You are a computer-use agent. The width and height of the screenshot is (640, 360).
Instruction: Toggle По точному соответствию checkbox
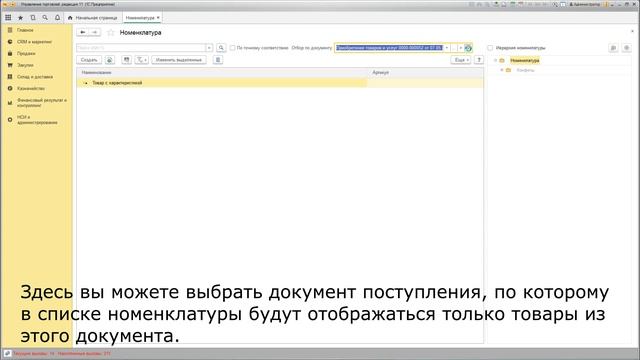(x=232, y=48)
